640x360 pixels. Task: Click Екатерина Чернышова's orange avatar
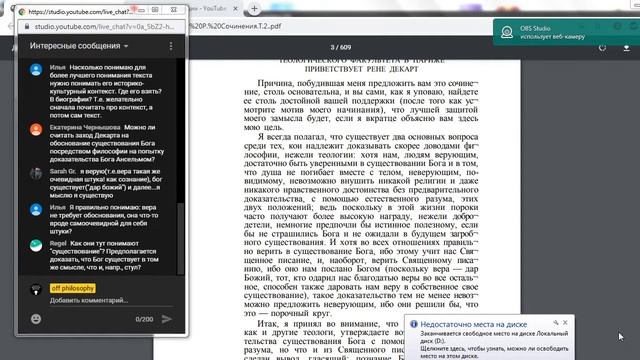click(x=36, y=129)
